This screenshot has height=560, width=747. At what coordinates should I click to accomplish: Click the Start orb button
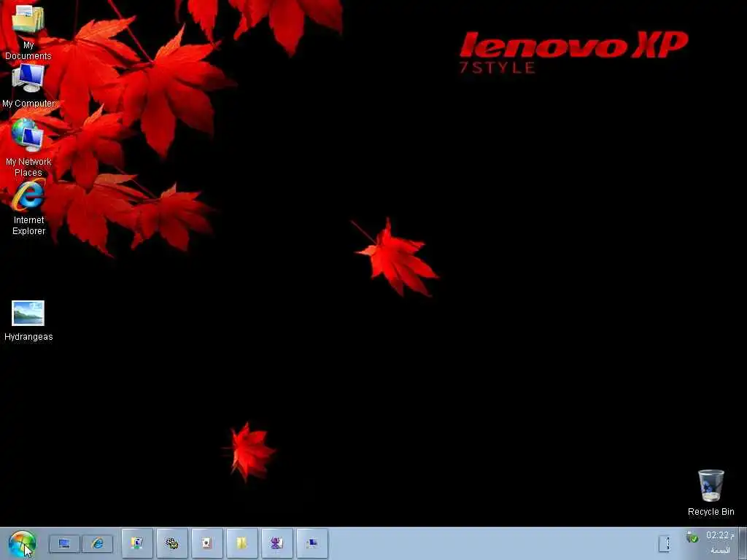tap(22, 544)
